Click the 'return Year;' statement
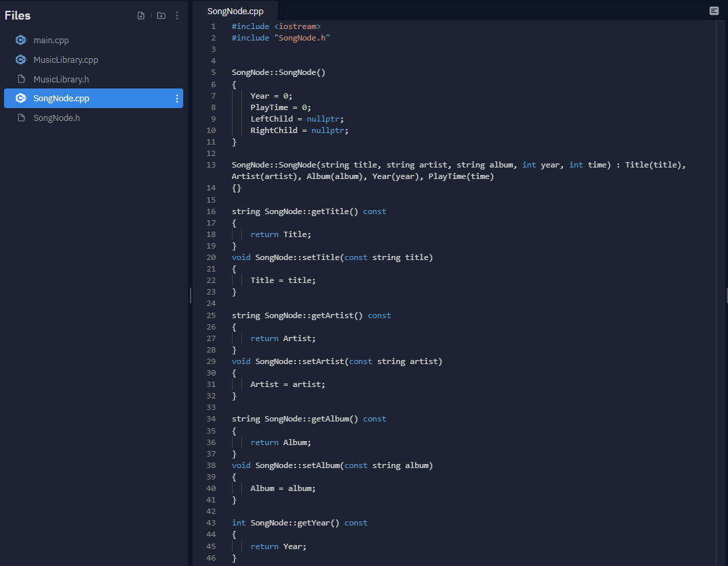The width and height of the screenshot is (728, 566). [x=278, y=546]
